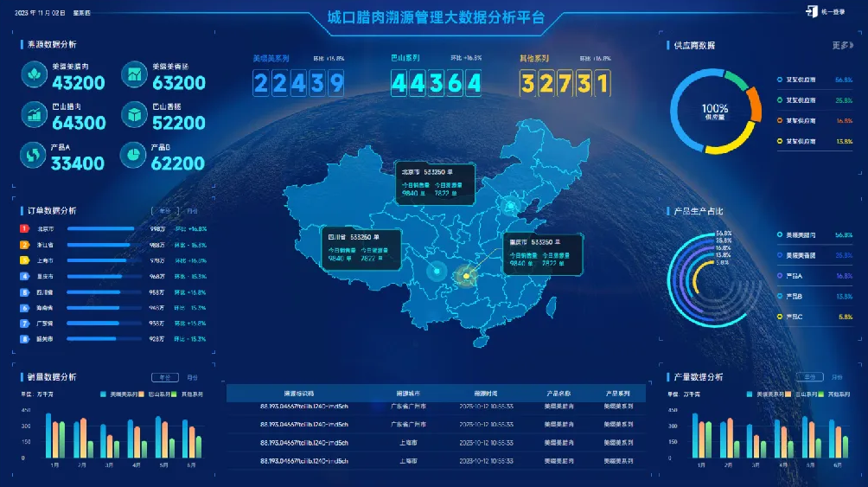The image size is (868, 487).
Task: Click 产品A 16.8% row in 产品生产占比
Action: click(814, 276)
